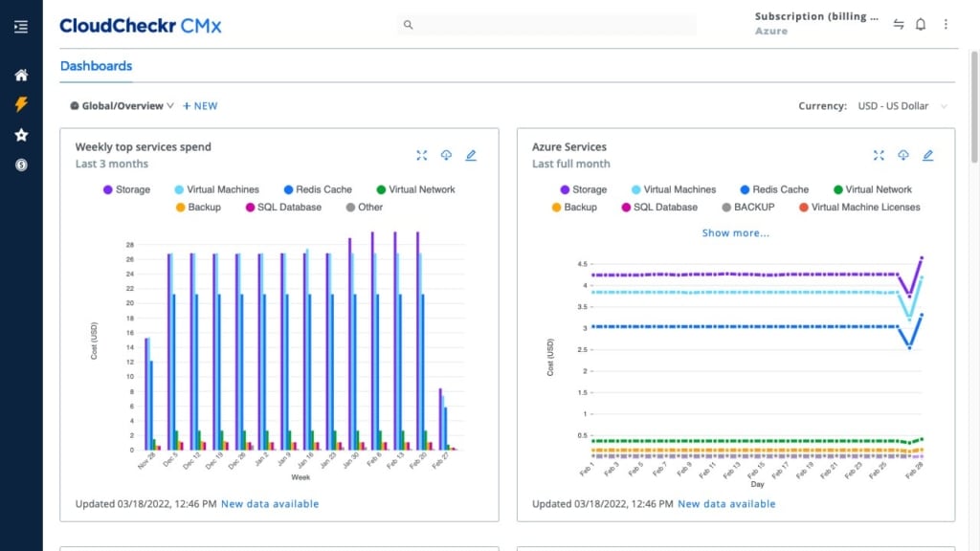Click the Azure Services widget title

point(569,146)
